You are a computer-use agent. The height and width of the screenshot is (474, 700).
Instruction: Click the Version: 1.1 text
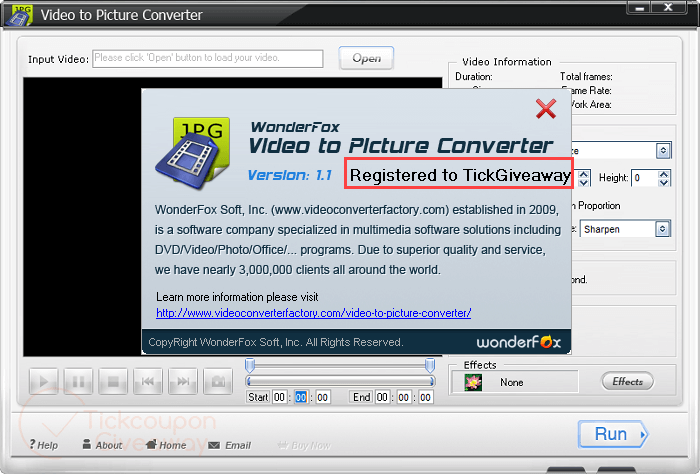pyautogui.click(x=289, y=175)
